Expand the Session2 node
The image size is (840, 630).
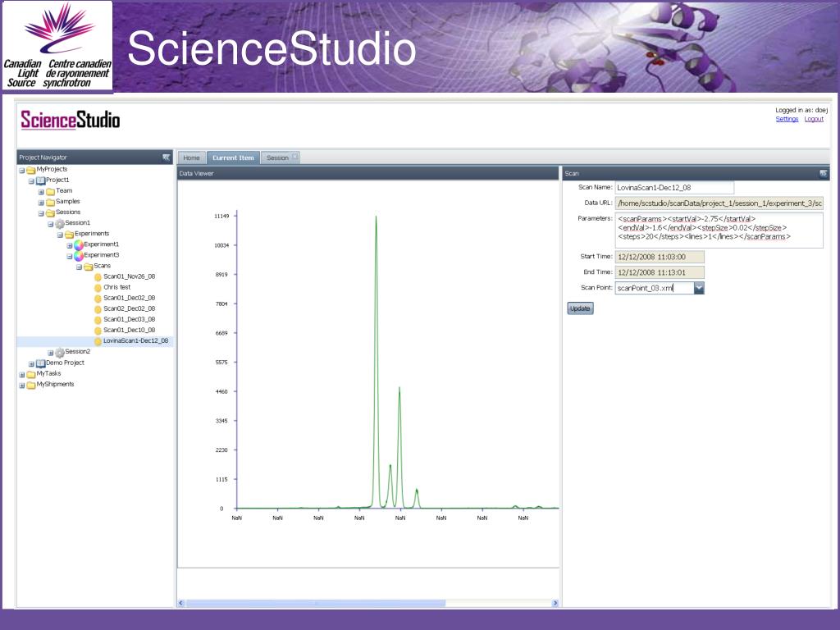50,353
